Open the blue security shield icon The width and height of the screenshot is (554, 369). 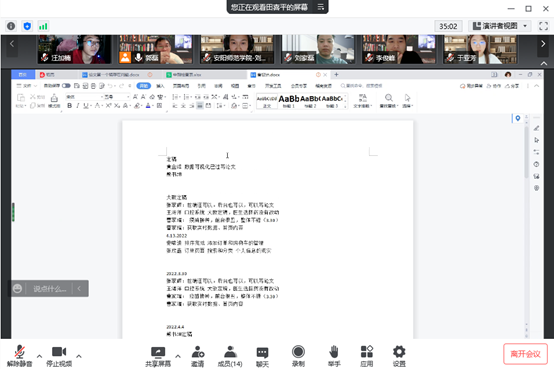(x=27, y=26)
